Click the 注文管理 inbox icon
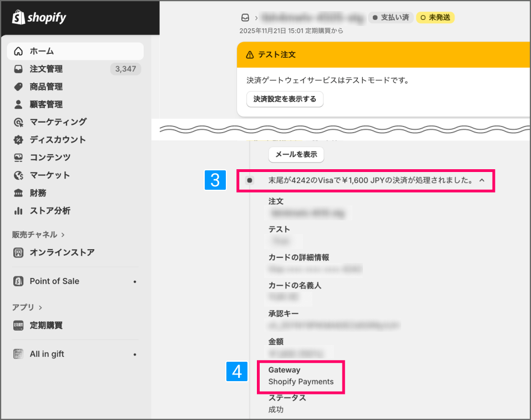 coord(19,69)
